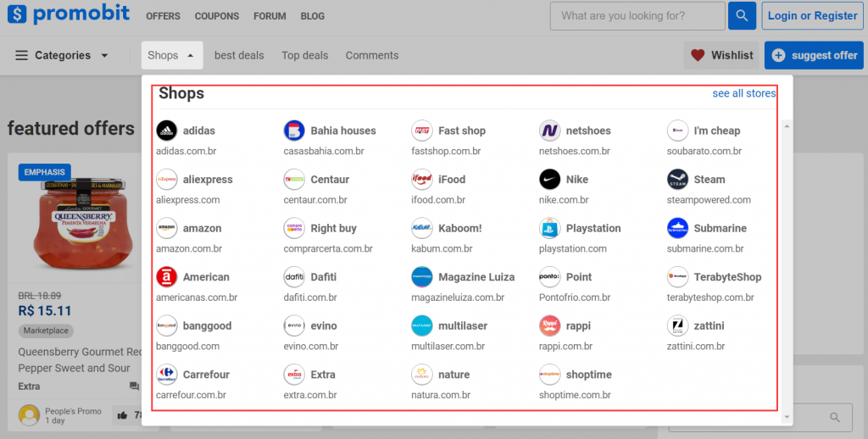Click the Right buy store logo
The image size is (868, 439).
coord(294,228)
